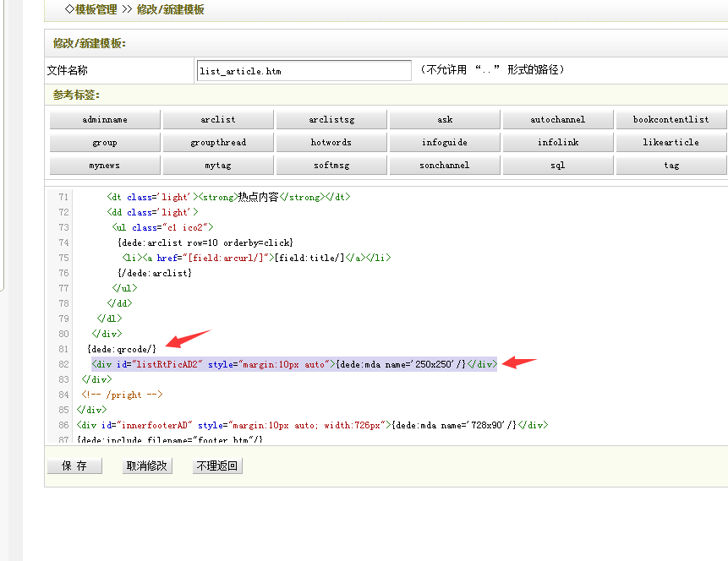Click the sonchannel tag button
The height and width of the screenshot is (561, 728).
(445, 165)
